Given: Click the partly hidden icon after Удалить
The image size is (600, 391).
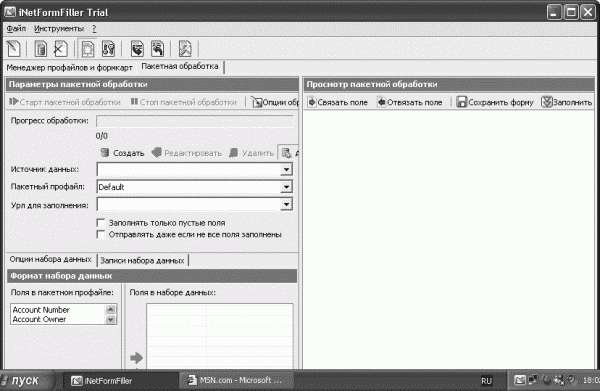Looking at the screenshot, I should (x=288, y=153).
